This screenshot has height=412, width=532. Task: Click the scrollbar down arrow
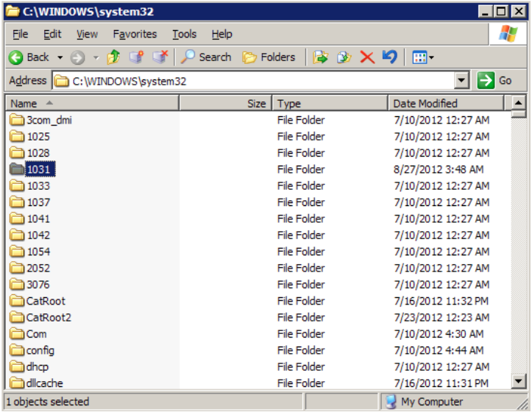(518, 381)
